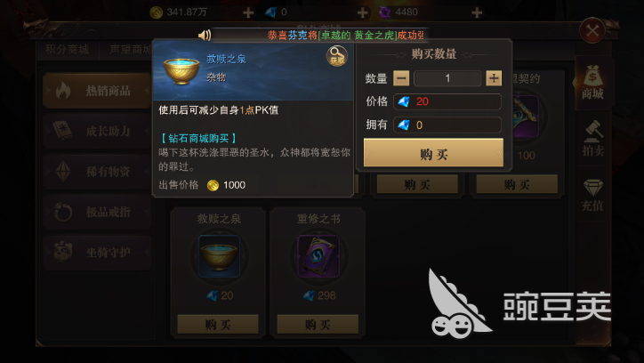Open the 拍卖 auction gavel icon

coord(592,139)
